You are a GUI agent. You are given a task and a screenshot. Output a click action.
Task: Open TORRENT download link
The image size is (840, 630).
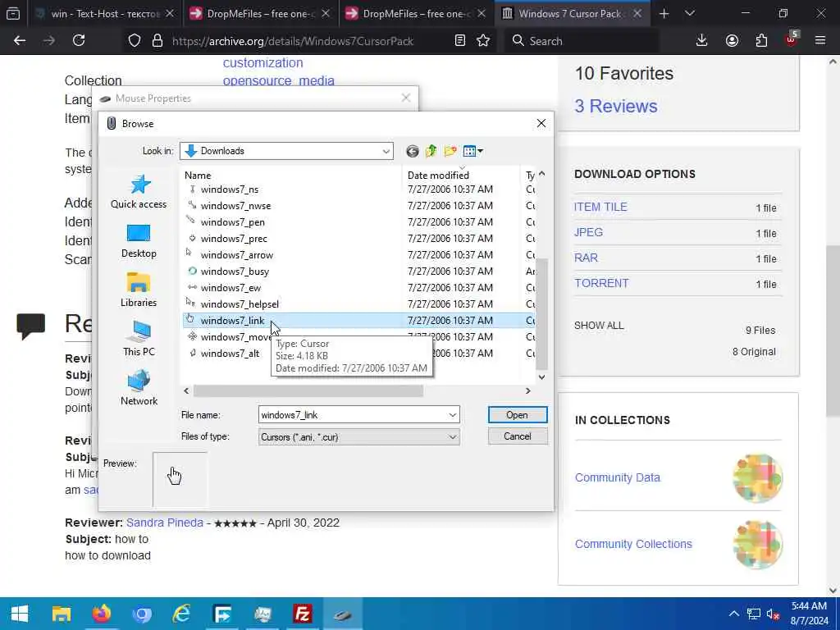point(601,283)
